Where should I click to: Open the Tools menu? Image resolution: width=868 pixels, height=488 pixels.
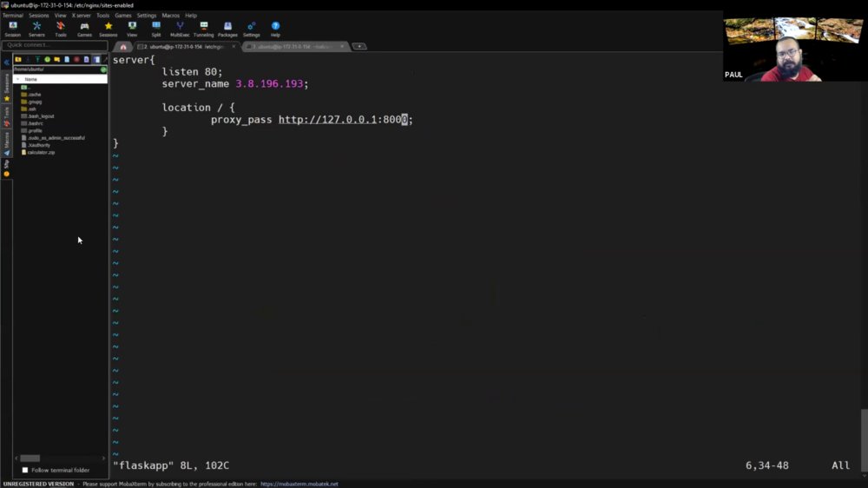pos(103,16)
